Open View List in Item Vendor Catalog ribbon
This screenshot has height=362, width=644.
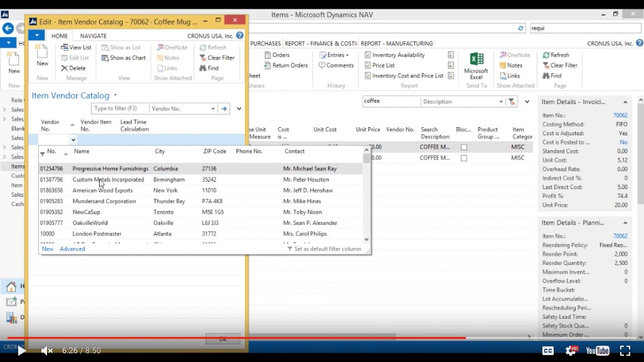(76, 47)
